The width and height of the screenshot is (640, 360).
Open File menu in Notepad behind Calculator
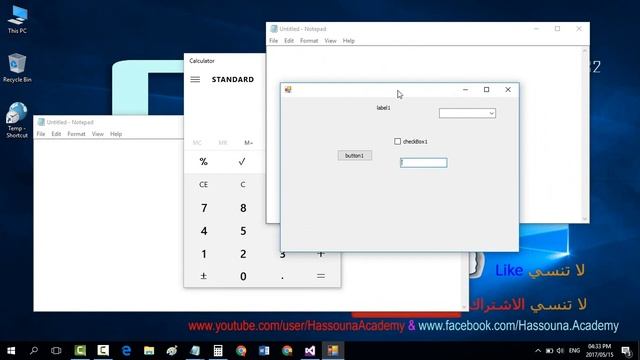click(41, 134)
